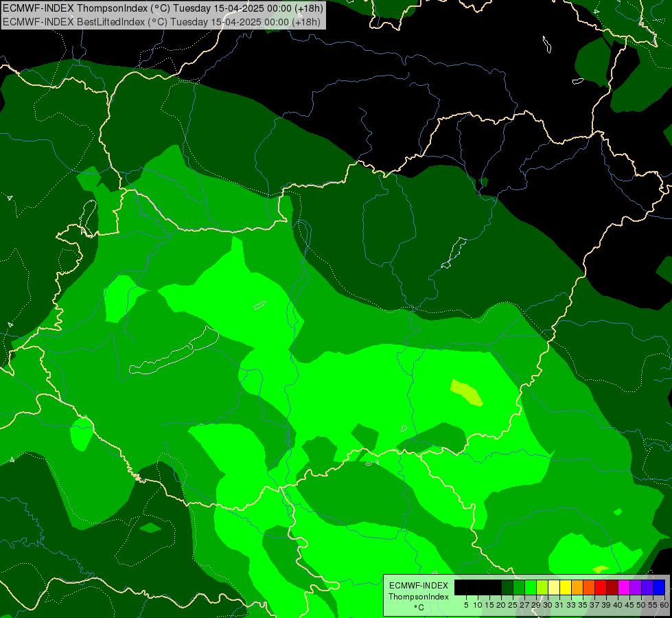Image resolution: width=672 pixels, height=618 pixels.
Task: Click the dark green 20–25 legend swatch
Action: (507, 587)
